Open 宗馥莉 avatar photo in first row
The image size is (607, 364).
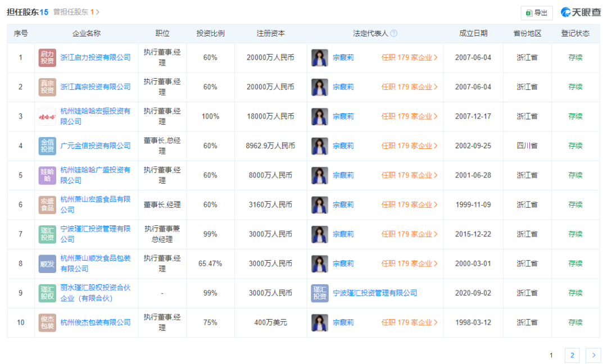click(x=320, y=57)
